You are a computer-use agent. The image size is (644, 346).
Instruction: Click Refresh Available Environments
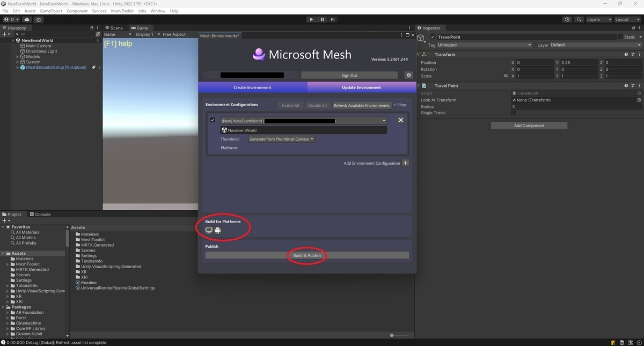362,105
